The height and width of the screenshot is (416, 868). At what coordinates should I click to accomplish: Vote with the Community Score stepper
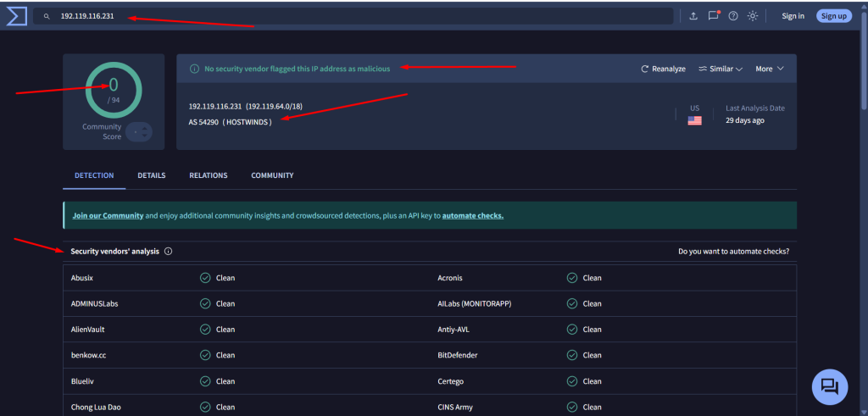coord(139,132)
